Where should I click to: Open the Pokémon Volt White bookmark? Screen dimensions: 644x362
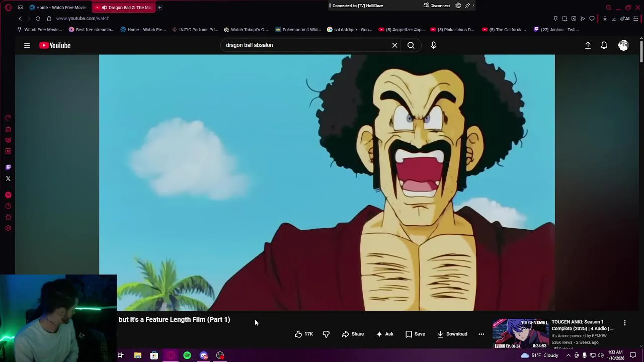pos(298,30)
